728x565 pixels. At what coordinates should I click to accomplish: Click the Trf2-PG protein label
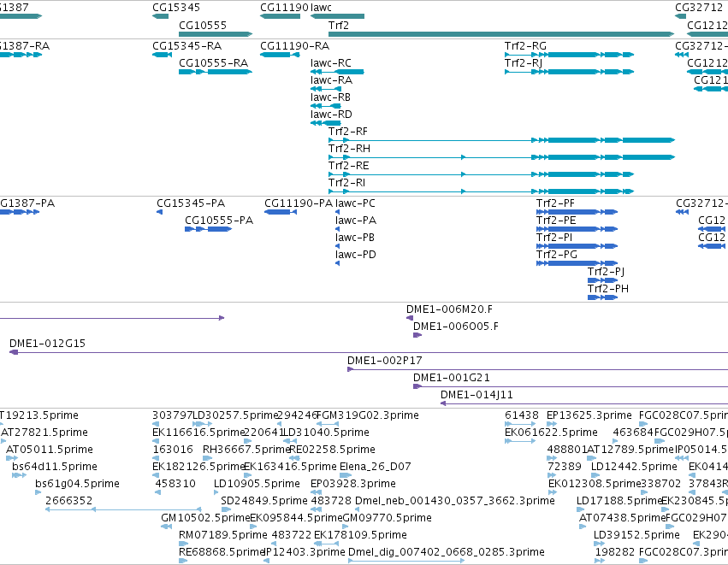click(557, 255)
